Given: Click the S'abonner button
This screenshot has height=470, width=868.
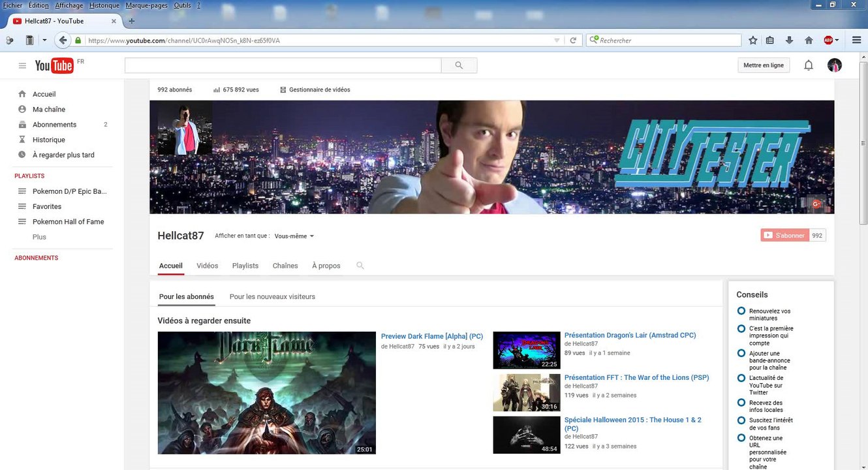Looking at the screenshot, I should pyautogui.click(x=785, y=236).
